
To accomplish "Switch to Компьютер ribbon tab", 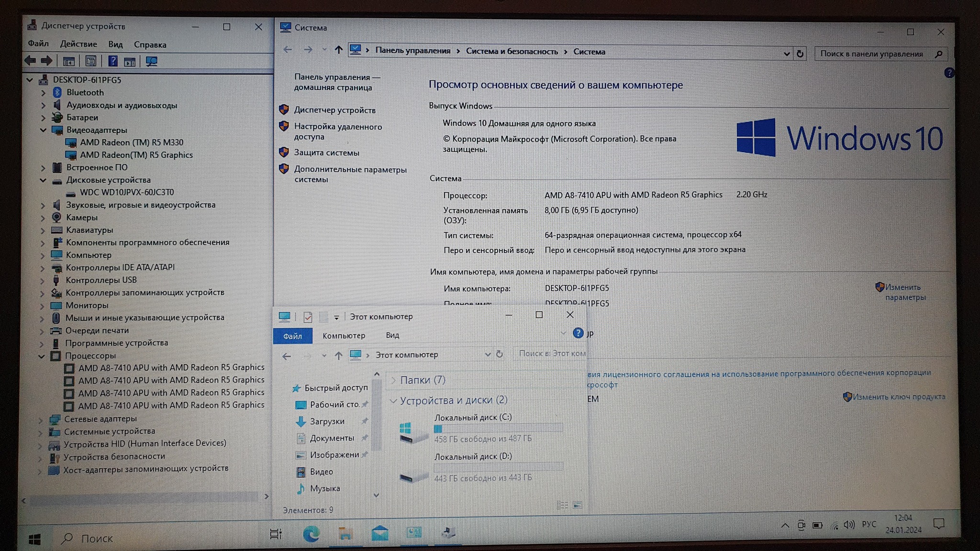I will pyautogui.click(x=344, y=336).
